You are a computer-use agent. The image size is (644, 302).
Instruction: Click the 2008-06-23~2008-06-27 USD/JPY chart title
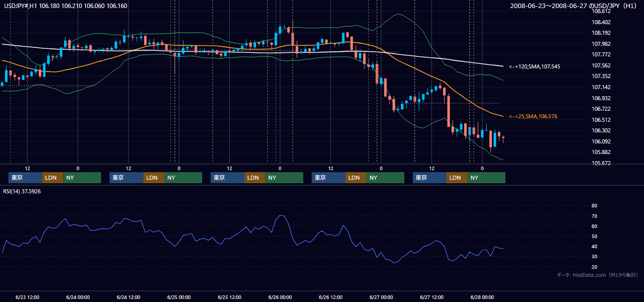click(573, 6)
